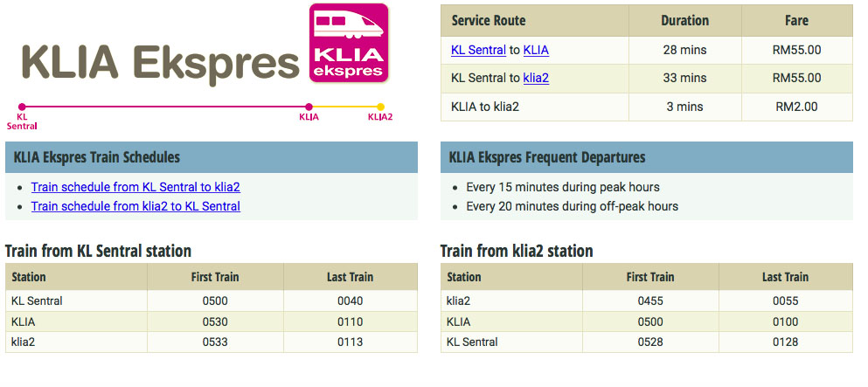Viewport: 868px width, 387px height.
Task: Click the Train from klia2 station heading
Action: (517, 251)
